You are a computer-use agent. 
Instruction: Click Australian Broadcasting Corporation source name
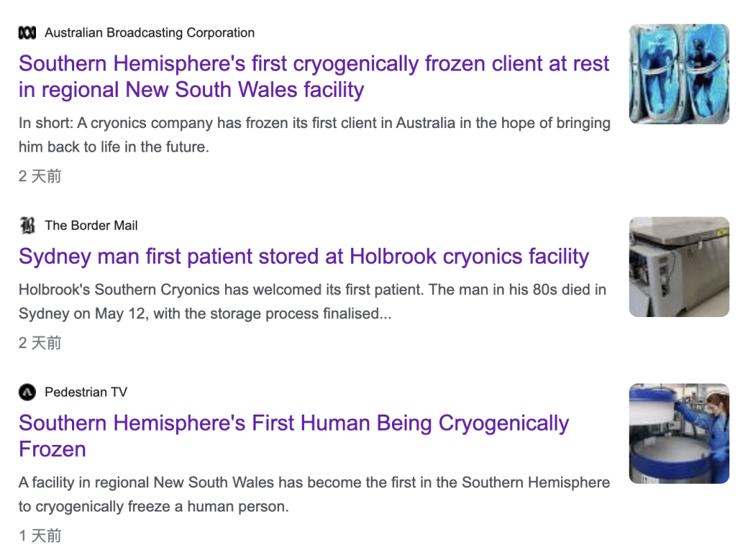pyautogui.click(x=150, y=33)
